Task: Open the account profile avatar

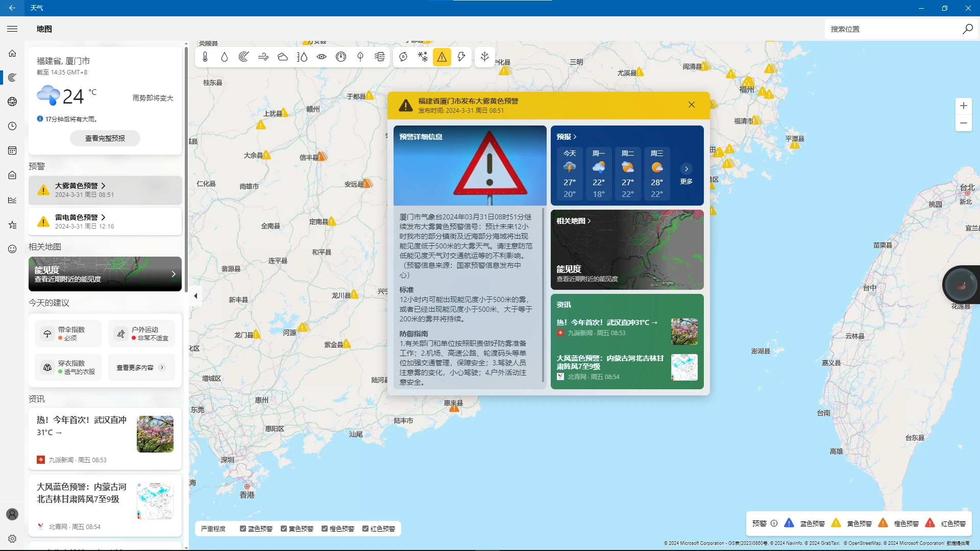Action: [x=12, y=514]
